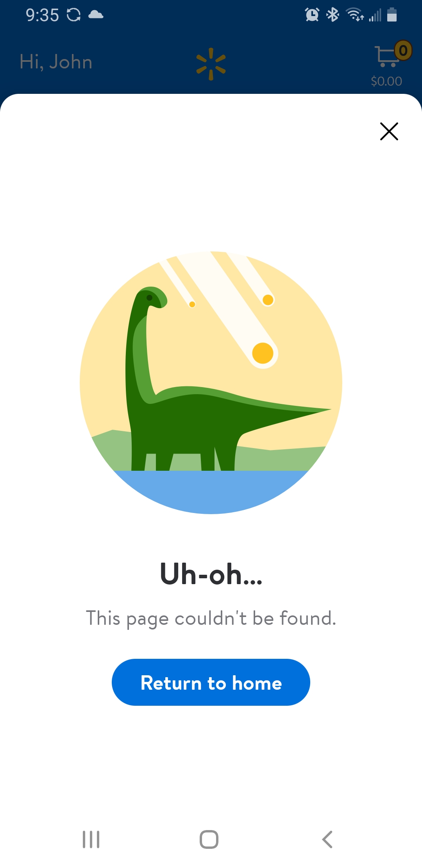
Task: Close the error page with the X
Action: click(389, 131)
